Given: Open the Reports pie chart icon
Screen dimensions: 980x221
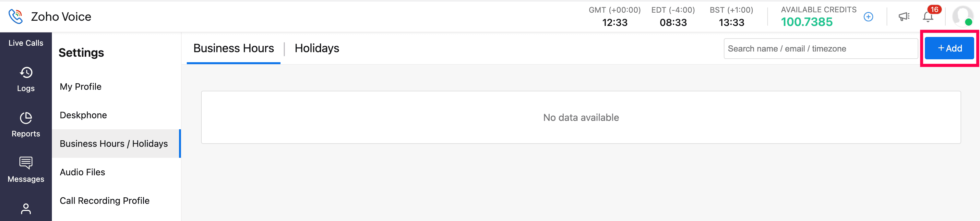Looking at the screenshot, I should point(26,118).
